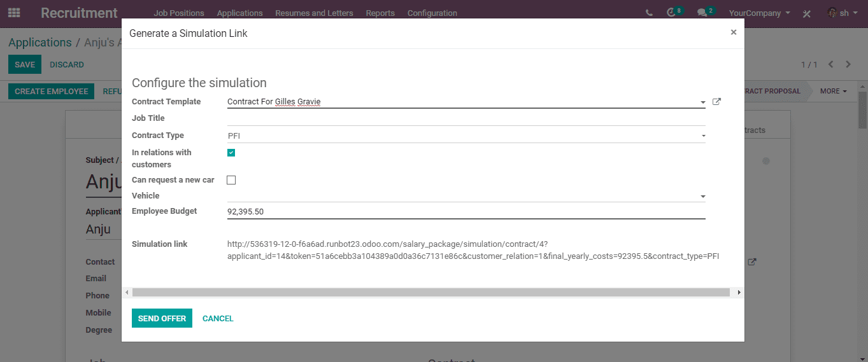
Task: Open external link for Contract Template
Action: pos(716,101)
